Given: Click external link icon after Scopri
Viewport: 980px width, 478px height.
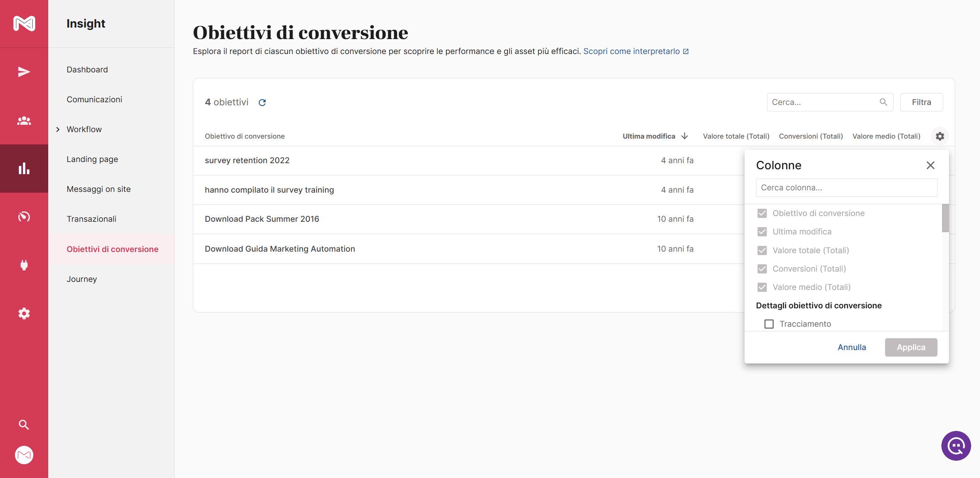Looking at the screenshot, I should pyautogui.click(x=686, y=51).
